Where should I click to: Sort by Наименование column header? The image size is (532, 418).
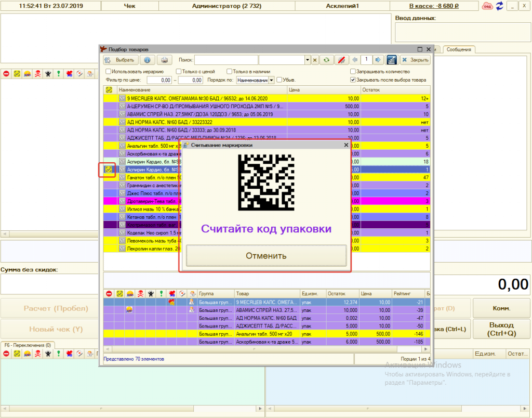202,90
